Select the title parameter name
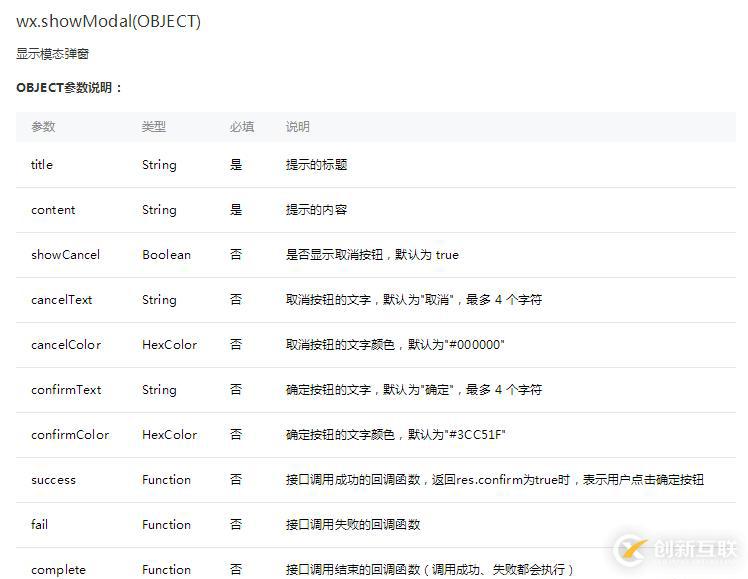Screen dimensions: 748x579 [x=42, y=165]
